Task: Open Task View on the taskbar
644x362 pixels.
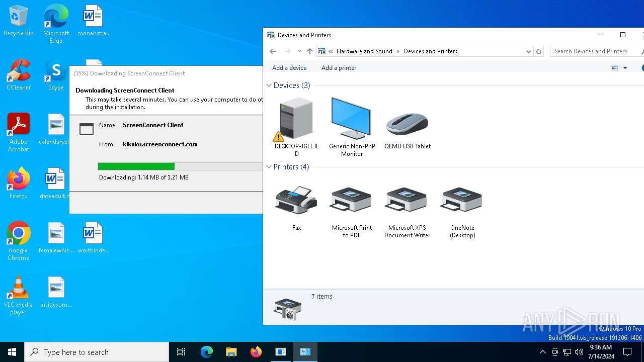Action: [x=181, y=352]
